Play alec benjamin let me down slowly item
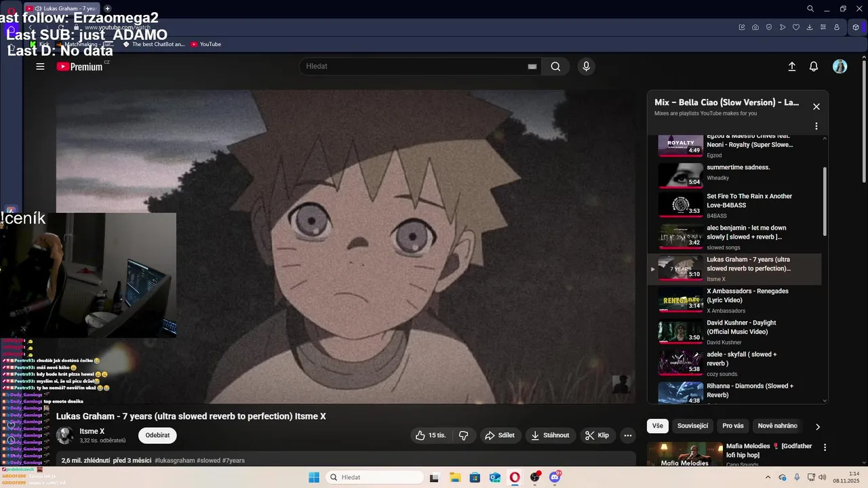The width and height of the screenshot is (868, 488). 734,237
